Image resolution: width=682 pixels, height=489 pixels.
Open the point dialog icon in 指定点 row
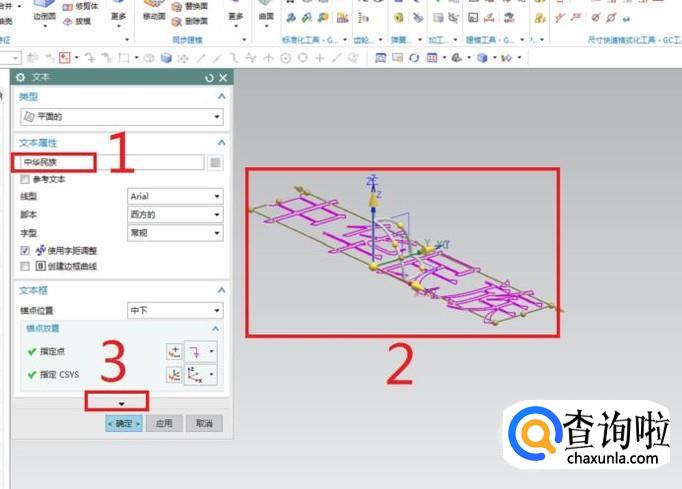click(x=174, y=352)
